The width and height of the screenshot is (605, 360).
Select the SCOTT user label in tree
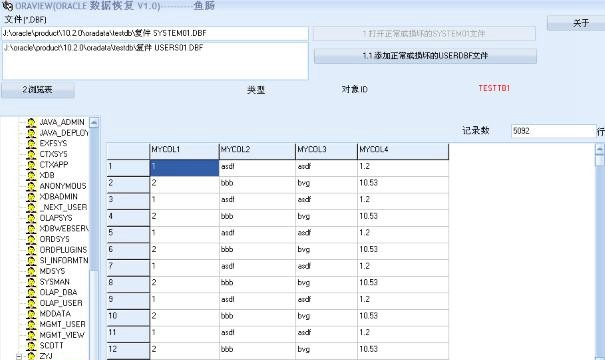pyautogui.click(x=51, y=346)
